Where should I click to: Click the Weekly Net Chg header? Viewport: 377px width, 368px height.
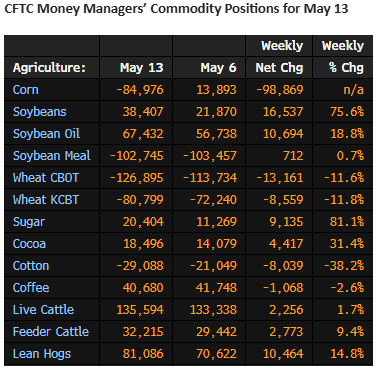[279, 57]
